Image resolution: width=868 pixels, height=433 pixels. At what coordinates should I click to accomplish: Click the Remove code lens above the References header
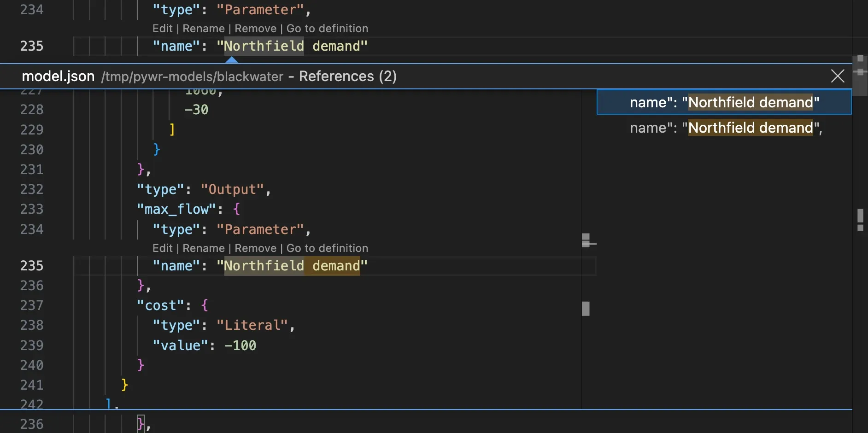pyautogui.click(x=256, y=29)
